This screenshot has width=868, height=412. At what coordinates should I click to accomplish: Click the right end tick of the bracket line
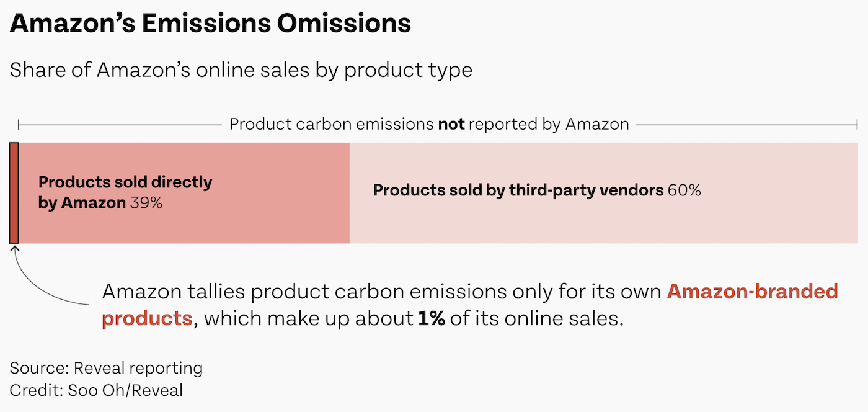point(857,125)
